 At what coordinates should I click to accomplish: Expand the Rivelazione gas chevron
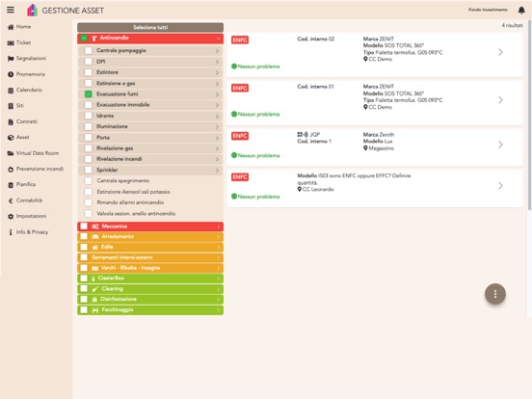click(x=217, y=148)
